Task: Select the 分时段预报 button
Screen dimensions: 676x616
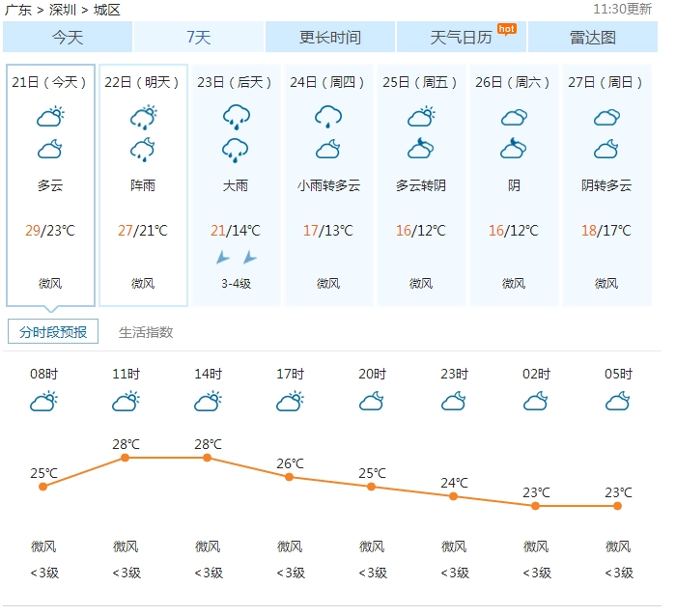Action: coord(53,331)
